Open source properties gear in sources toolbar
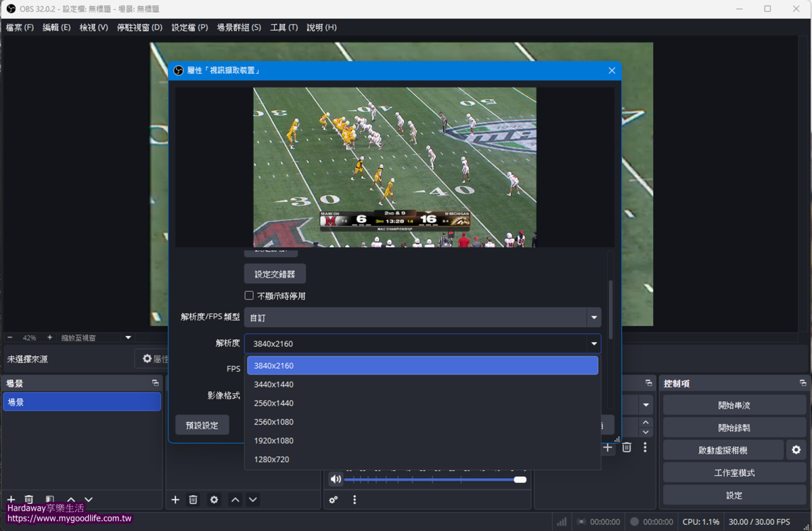This screenshot has height=531, width=812. pos(214,500)
